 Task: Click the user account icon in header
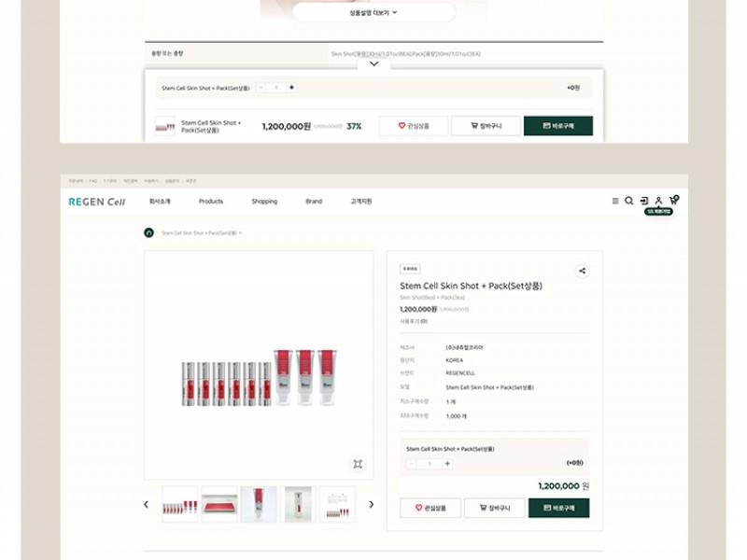(x=658, y=201)
